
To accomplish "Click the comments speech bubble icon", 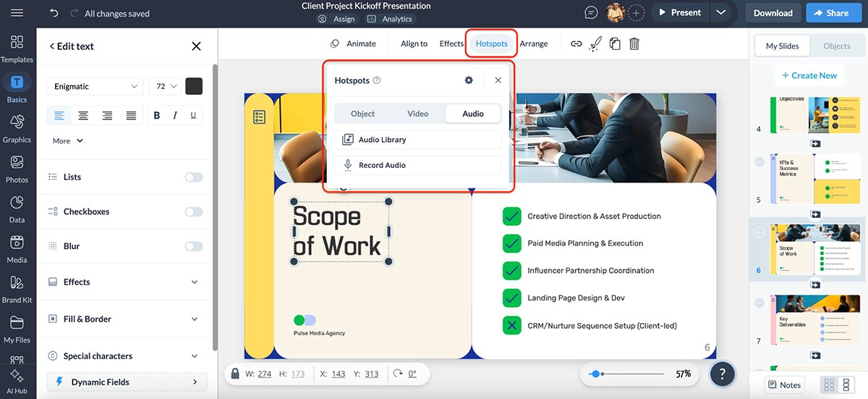I will click(x=591, y=13).
